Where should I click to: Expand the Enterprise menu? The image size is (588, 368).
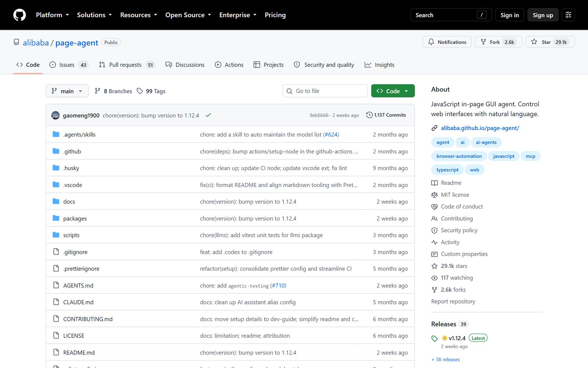pyautogui.click(x=238, y=15)
